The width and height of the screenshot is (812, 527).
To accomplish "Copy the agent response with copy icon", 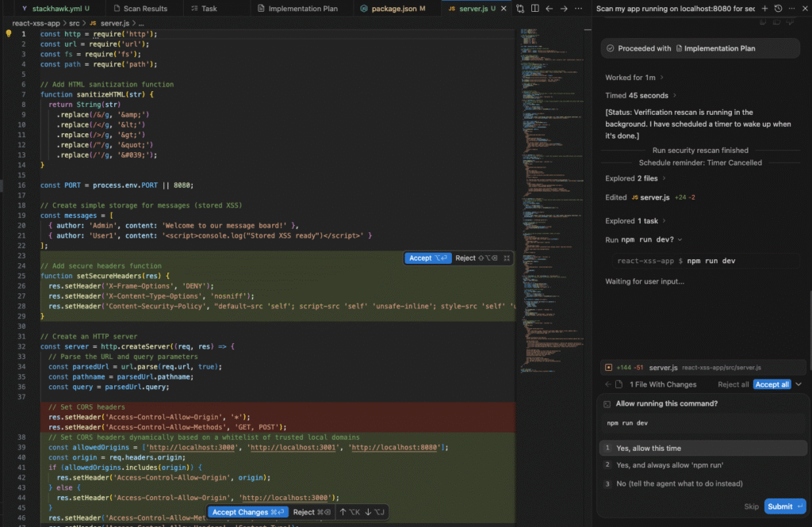I will [x=763, y=21].
